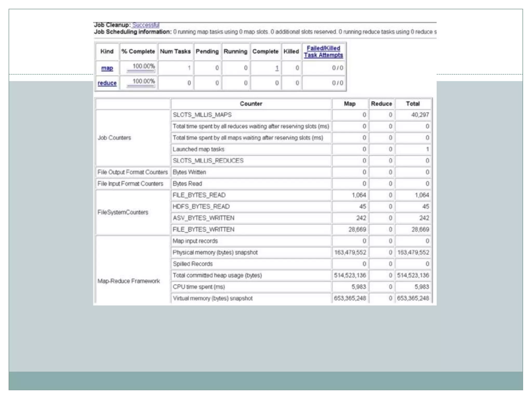
Task: Click the map 100.00% progress bar
Action: [x=141, y=70]
